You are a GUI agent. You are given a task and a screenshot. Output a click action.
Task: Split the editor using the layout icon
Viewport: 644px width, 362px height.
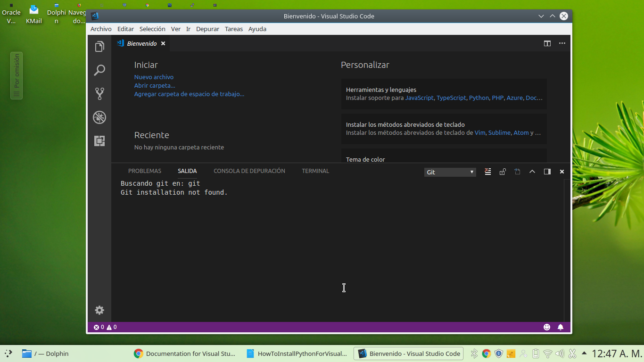pos(547,43)
